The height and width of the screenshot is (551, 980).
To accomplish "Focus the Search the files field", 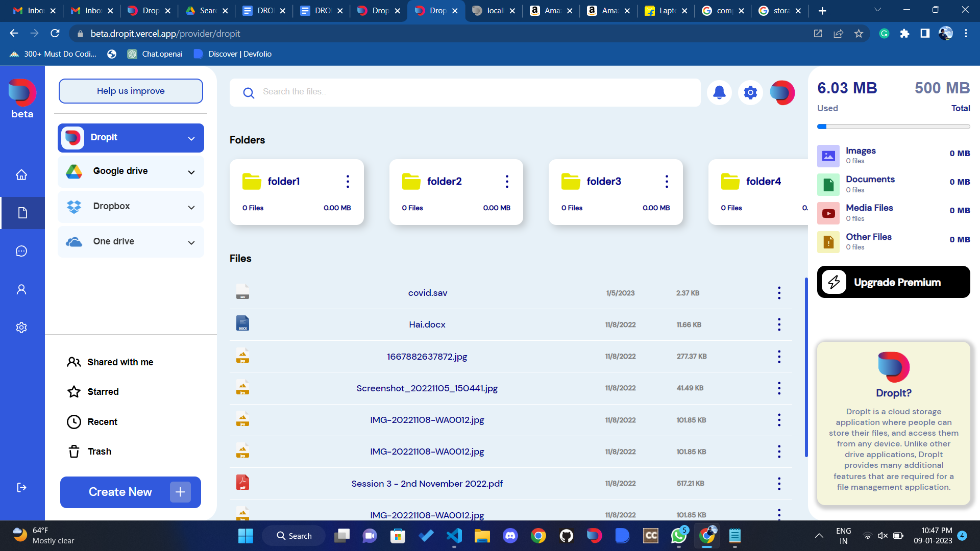I will tap(475, 92).
